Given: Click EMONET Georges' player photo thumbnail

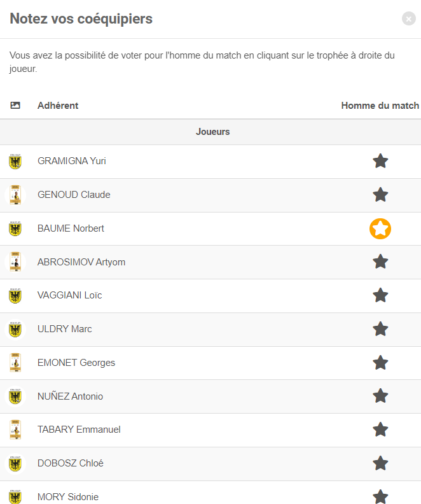Looking at the screenshot, I should [x=15, y=363].
